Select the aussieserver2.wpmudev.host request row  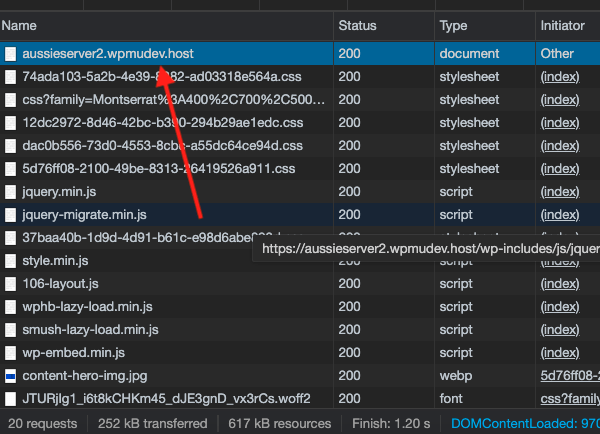pos(300,54)
